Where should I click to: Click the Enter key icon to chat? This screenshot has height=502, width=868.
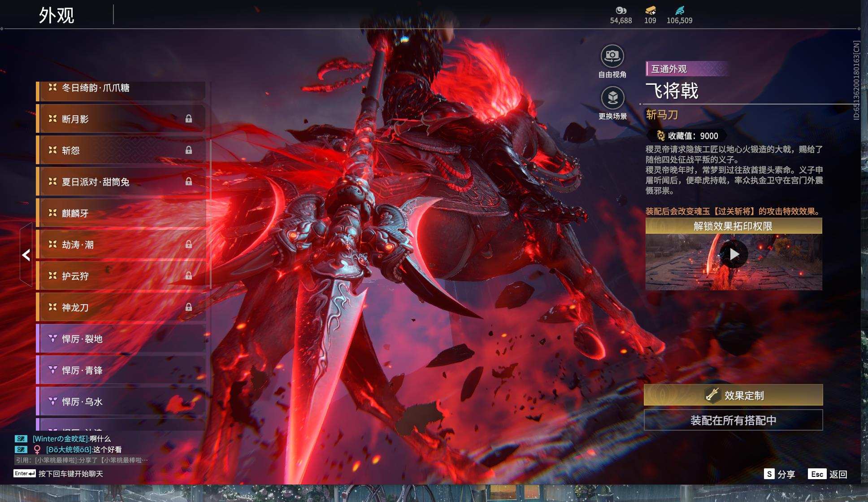click(25, 473)
